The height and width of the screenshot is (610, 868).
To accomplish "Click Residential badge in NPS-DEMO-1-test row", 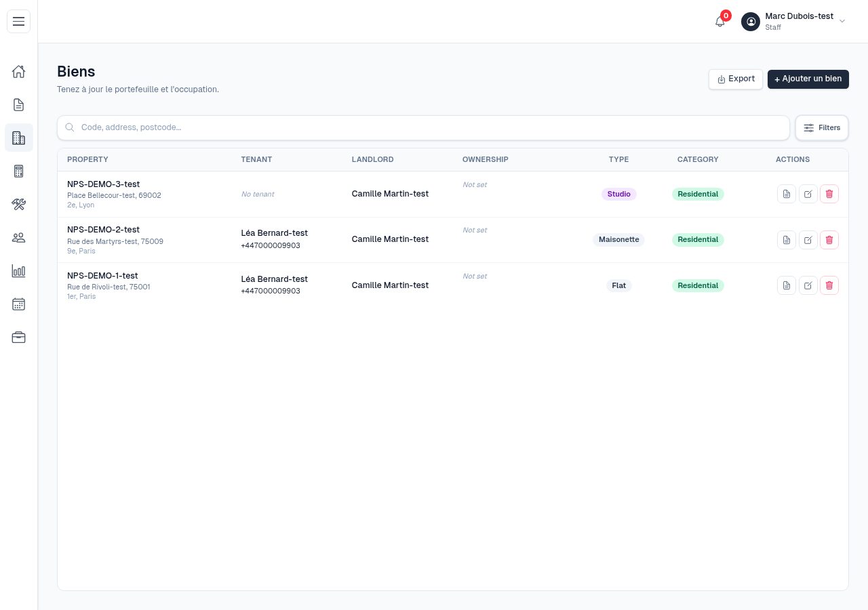I will pos(698,285).
